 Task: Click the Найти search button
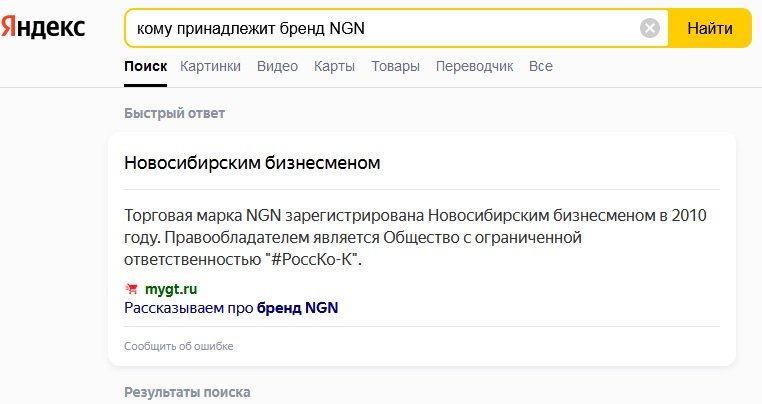[x=710, y=28]
